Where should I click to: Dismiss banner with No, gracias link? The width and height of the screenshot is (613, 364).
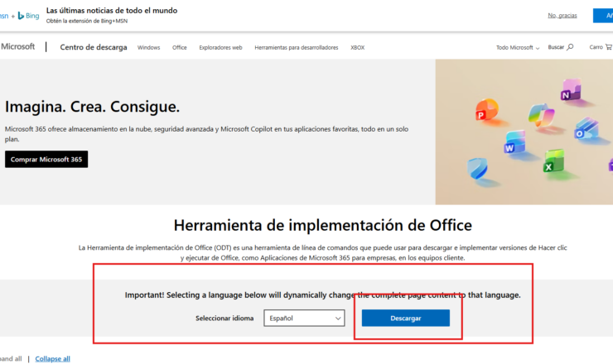[x=562, y=15]
